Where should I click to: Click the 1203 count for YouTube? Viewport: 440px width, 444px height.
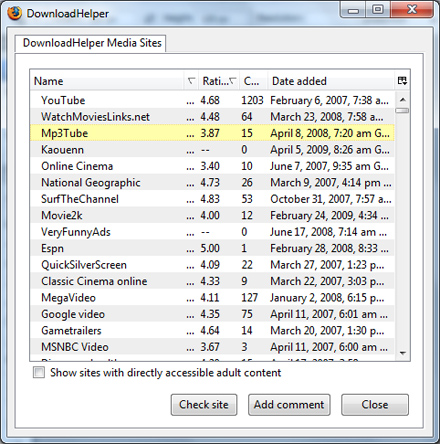(x=252, y=100)
